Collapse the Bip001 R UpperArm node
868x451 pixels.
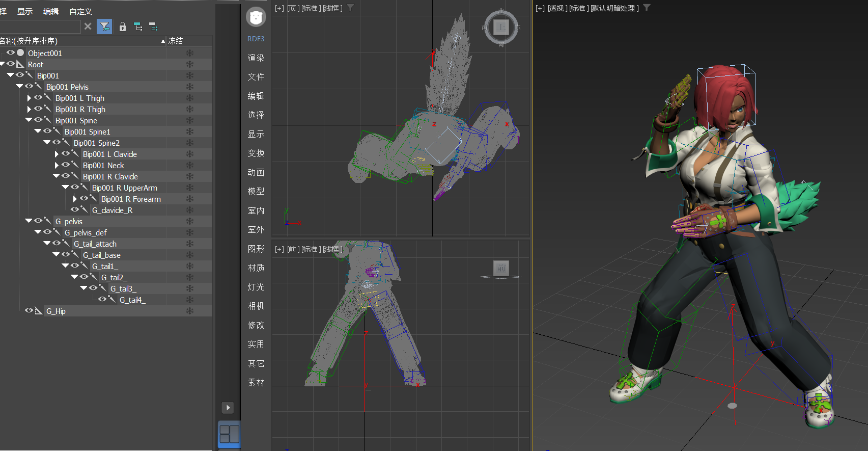(x=65, y=187)
